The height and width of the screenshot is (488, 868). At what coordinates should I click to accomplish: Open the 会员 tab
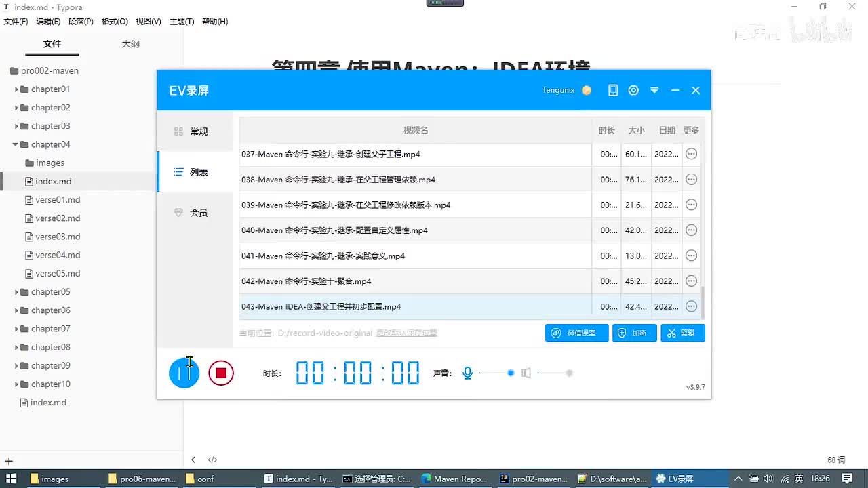point(195,213)
